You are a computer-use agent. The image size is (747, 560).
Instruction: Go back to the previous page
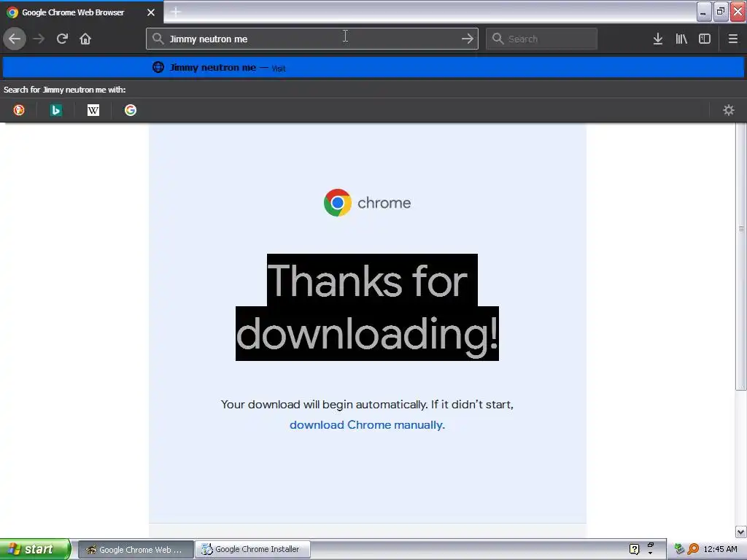[15, 39]
